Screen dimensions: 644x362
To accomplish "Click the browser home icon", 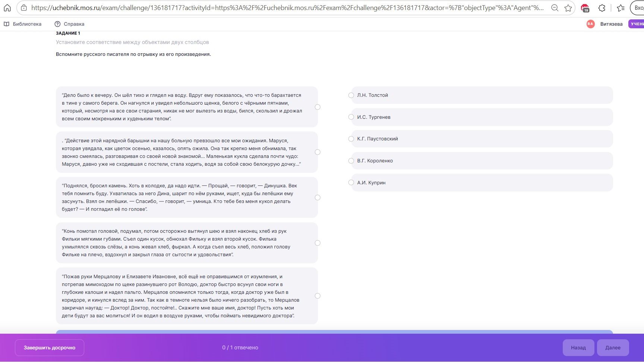I will (x=7, y=8).
